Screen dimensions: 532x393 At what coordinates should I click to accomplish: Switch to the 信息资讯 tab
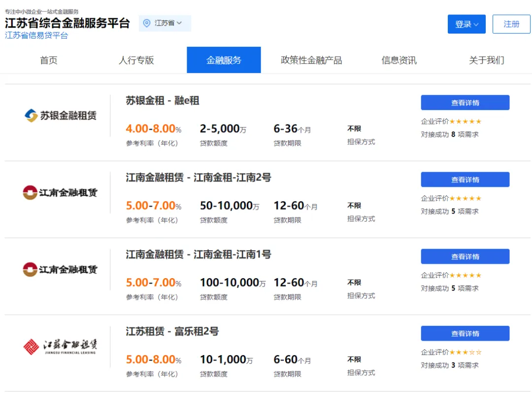point(399,60)
